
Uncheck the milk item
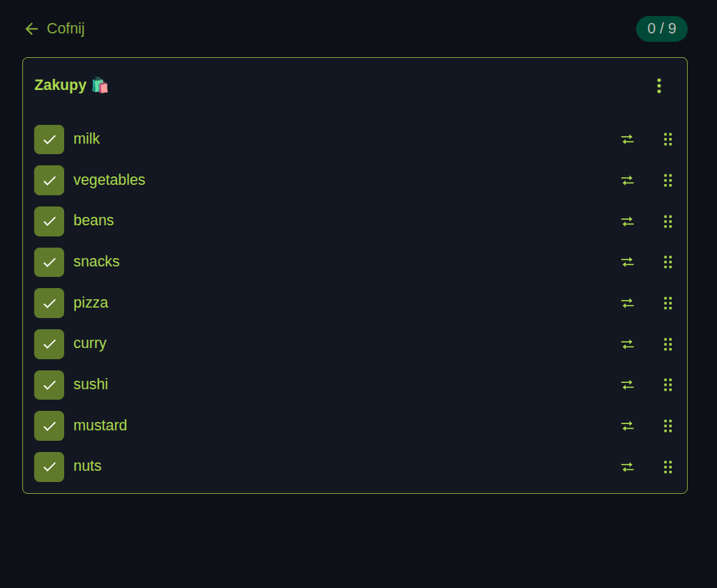tap(49, 139)
